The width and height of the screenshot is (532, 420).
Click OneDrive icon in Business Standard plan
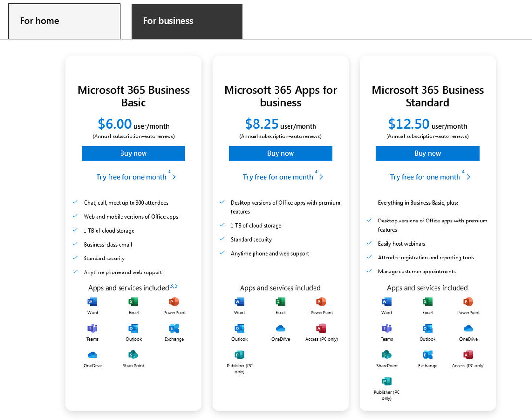[468, 328]
